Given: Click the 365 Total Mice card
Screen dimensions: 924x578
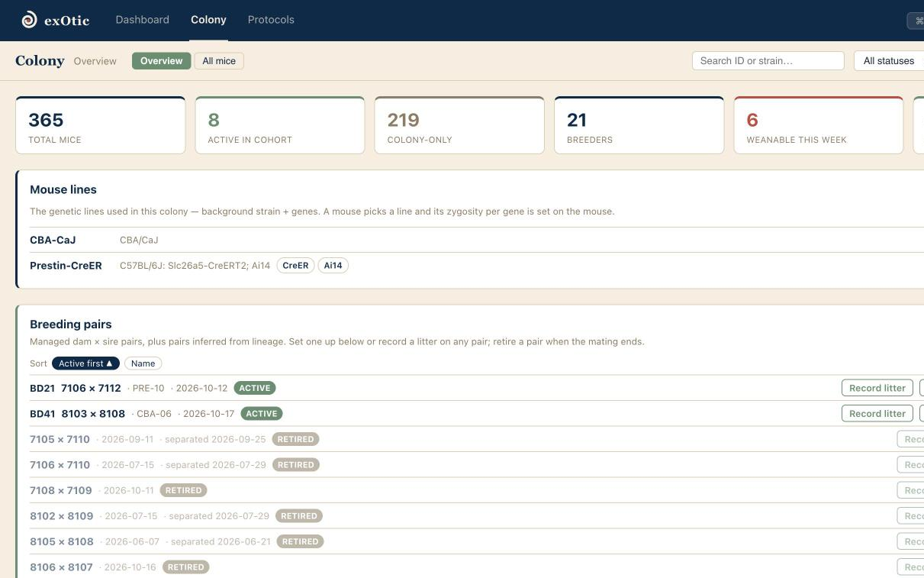Looking at the screenshot, I should [x=101, y=125].
